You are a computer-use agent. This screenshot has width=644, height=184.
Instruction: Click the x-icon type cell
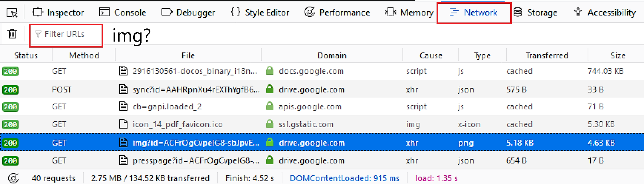[469, 124]
